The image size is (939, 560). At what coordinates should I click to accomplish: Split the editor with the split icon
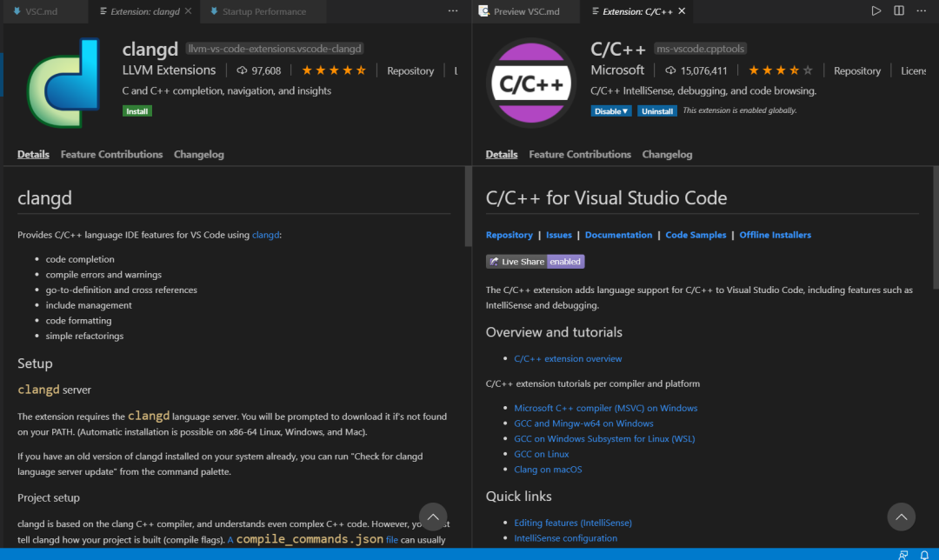coord(899,10)
